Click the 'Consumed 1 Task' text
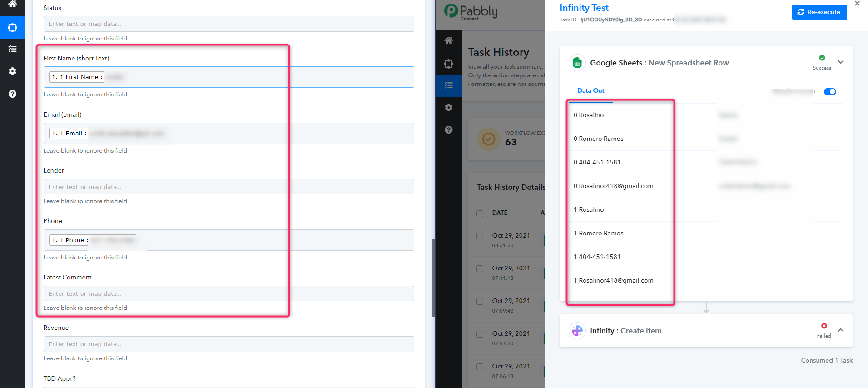The image size is (868, 388). pos(827,361)
